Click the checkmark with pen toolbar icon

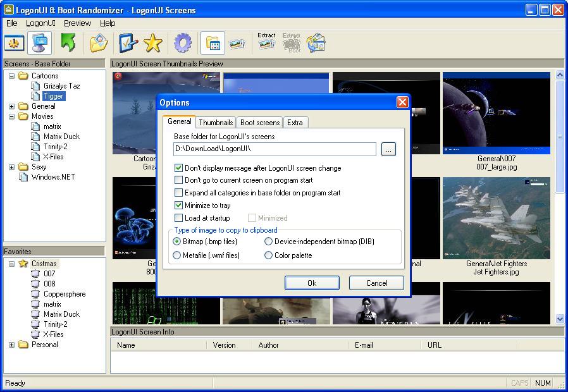[x=128, y=43]
